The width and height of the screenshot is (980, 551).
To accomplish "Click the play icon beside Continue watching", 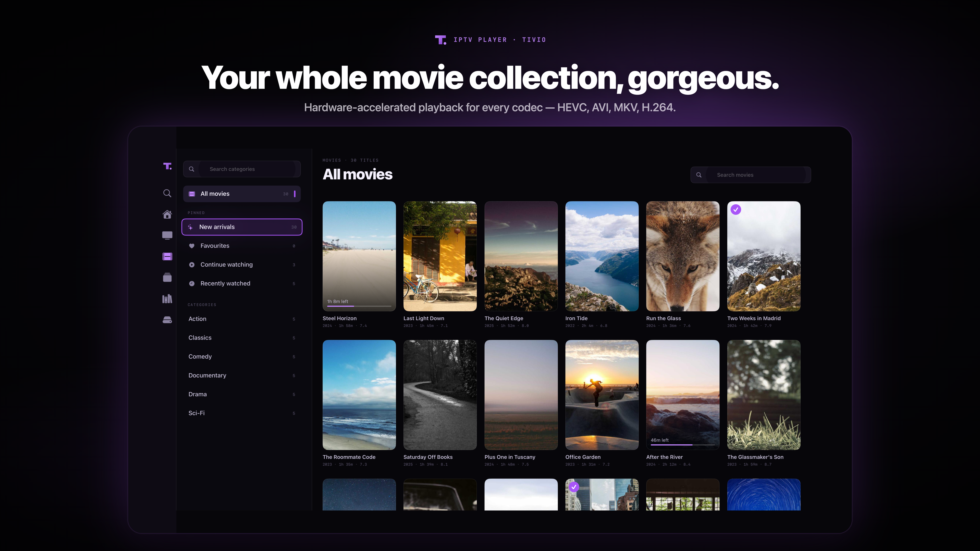I will pos(192,265).
